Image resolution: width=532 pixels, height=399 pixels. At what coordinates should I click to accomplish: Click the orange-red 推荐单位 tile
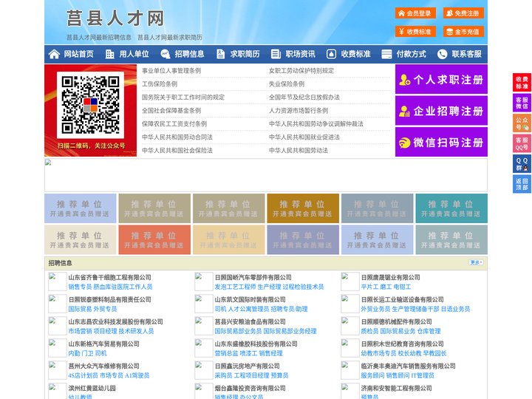pyautogui.click(x=154, y=239)
